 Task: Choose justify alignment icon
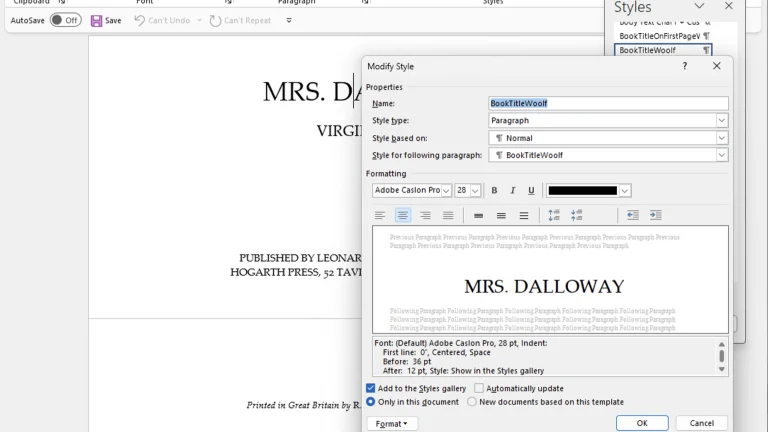pos(448,215)
